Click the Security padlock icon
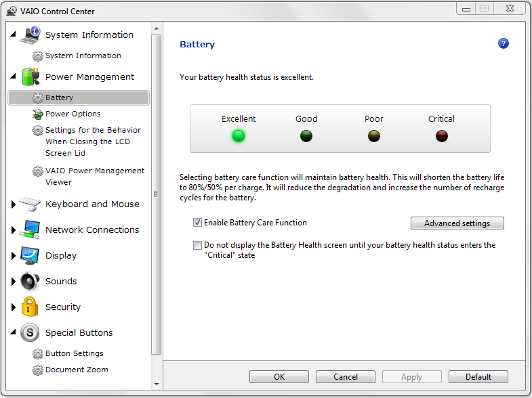Viewport: 532px width, 398px height. [30, 307]
